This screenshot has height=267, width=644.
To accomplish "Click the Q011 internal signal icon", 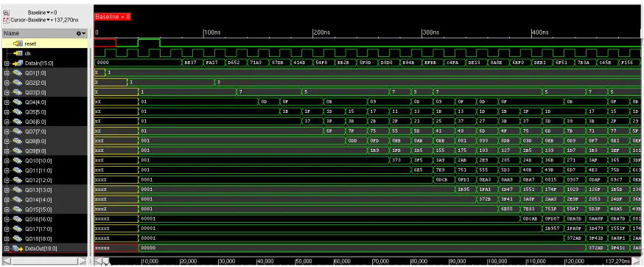I will click(17, 170).
